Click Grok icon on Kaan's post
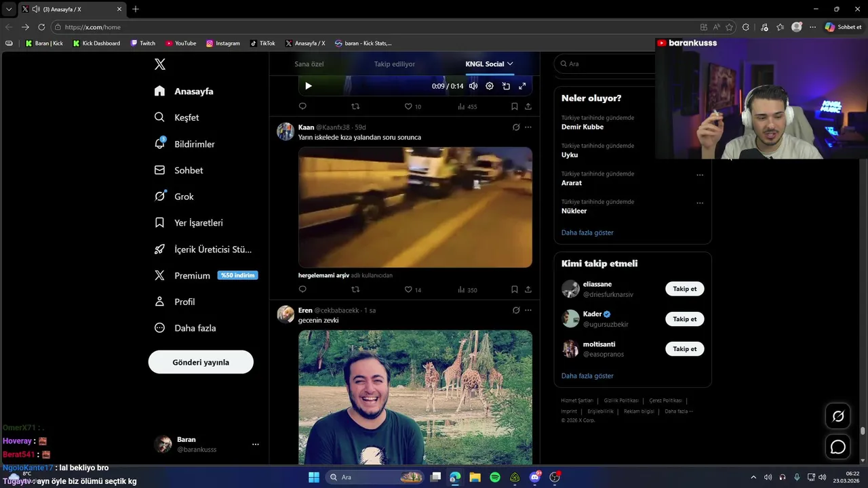Image resolution: width=868 pixels, height=488 pixels. (516, 127)
